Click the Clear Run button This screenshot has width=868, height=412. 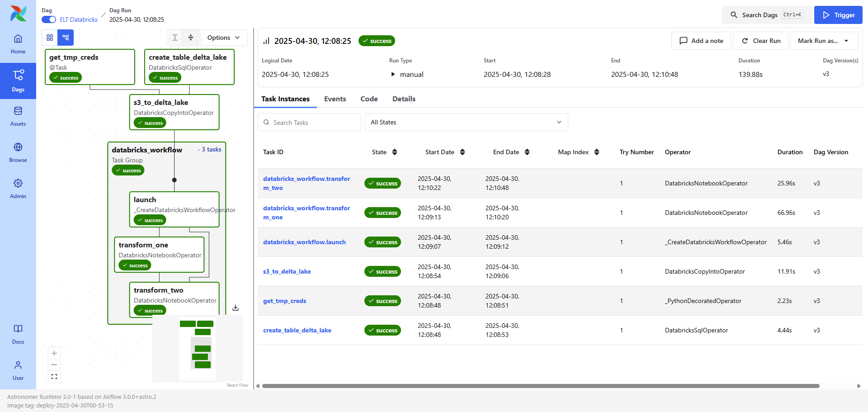coord(761,41)
